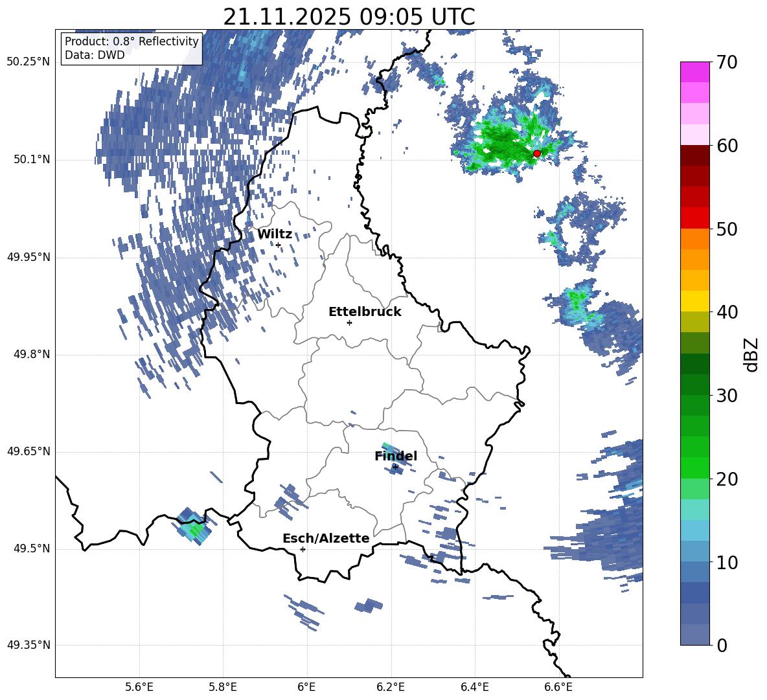Viewport: 767px width, 700px height.
Task: Click the 50.25°N latitude label
Action: (29, 62)
